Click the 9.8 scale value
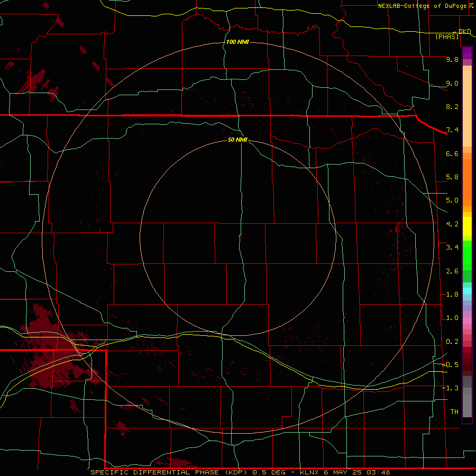This screenshot has height=476, width=476. 452,59
